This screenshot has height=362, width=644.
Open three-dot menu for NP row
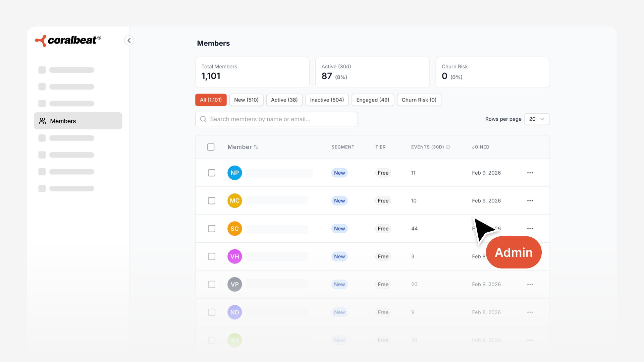(530, 173)
